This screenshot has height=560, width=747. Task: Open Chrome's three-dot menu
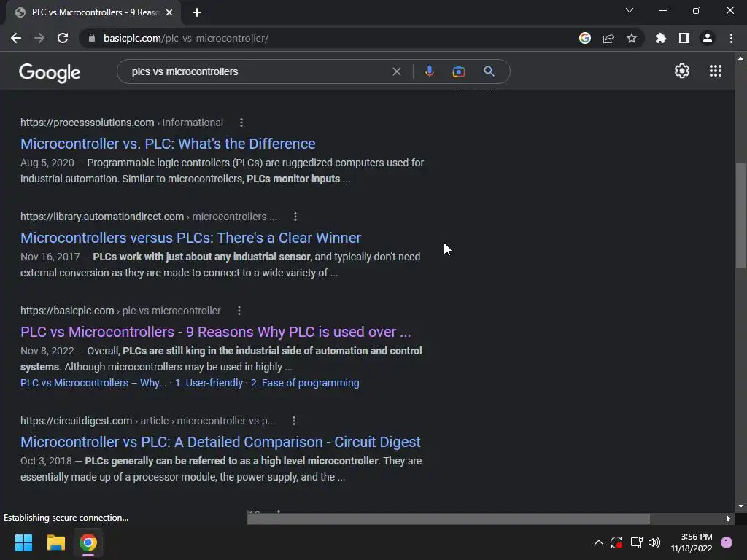click(x=731, y=38)
